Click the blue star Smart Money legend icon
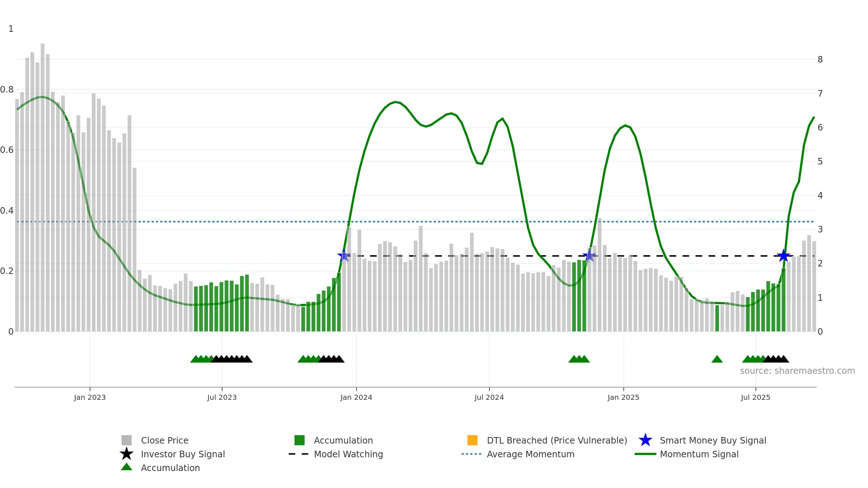 pyautogui.click(x=645, y=440)
